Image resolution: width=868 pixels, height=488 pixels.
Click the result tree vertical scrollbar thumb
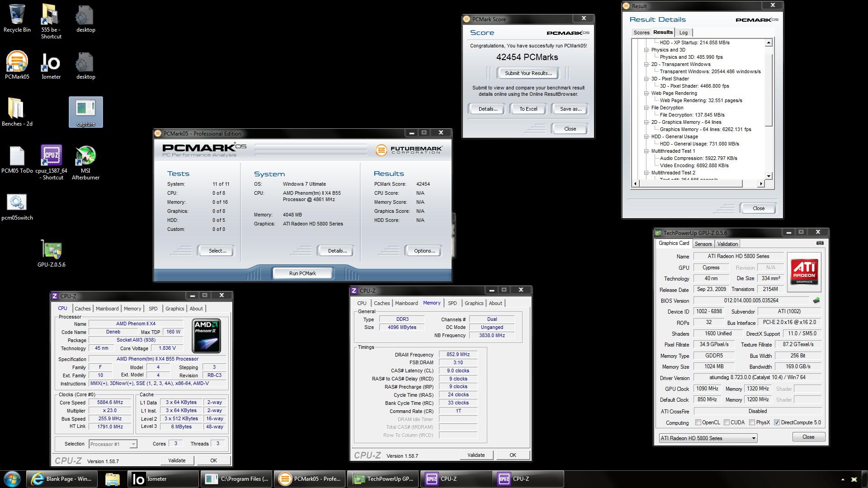(x=769, y=89)
